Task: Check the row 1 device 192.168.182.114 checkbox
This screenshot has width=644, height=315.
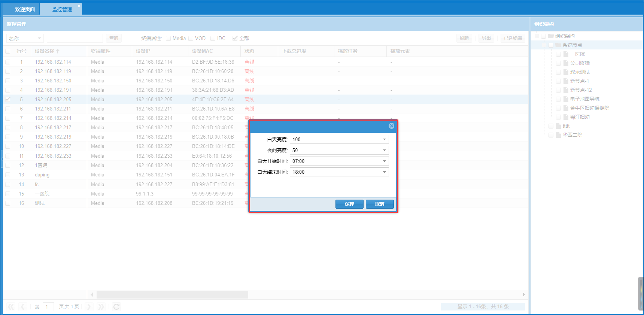Action: click(8, 62)
